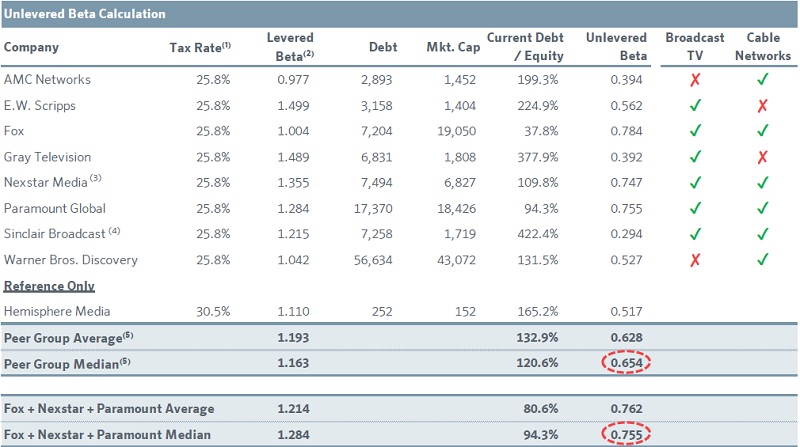Click Paramount Global's green check under Broadcast TV
800x447 pixels.
tap(691, 208)
